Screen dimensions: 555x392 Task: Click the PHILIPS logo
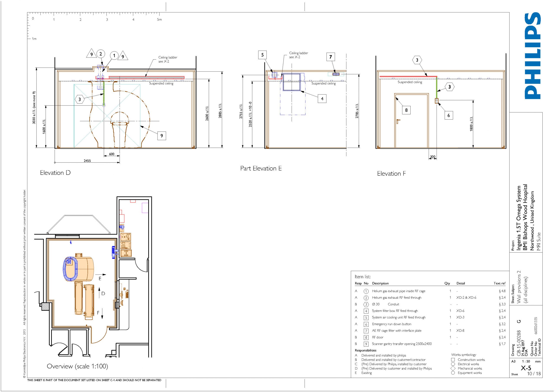pos(532,56)
